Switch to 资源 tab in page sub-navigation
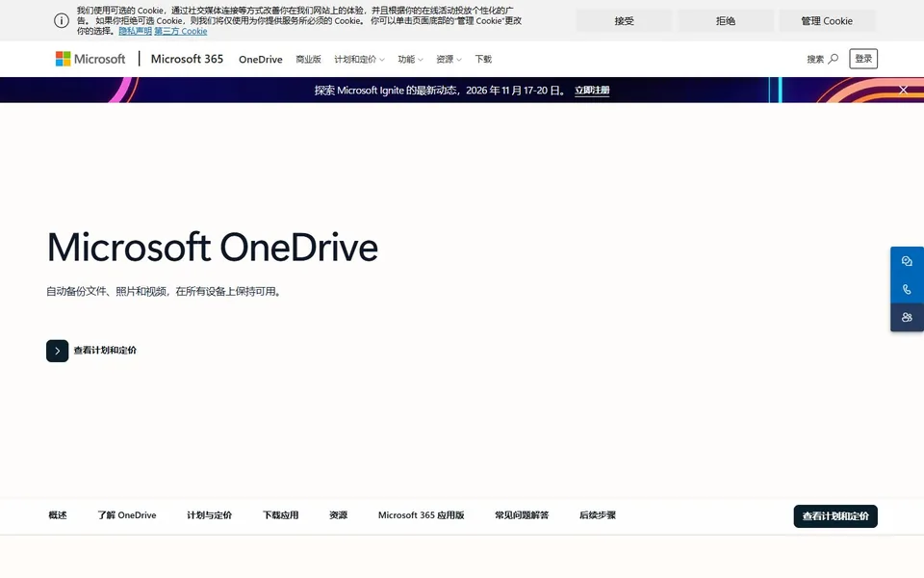 338,514
